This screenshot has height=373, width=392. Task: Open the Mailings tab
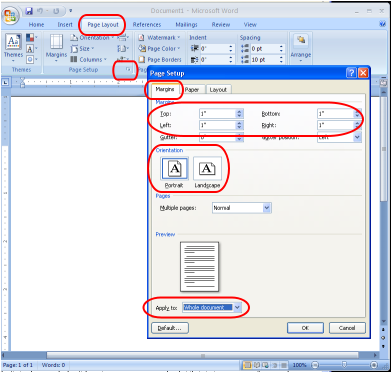pyautogui.click(x=186, y=25)
